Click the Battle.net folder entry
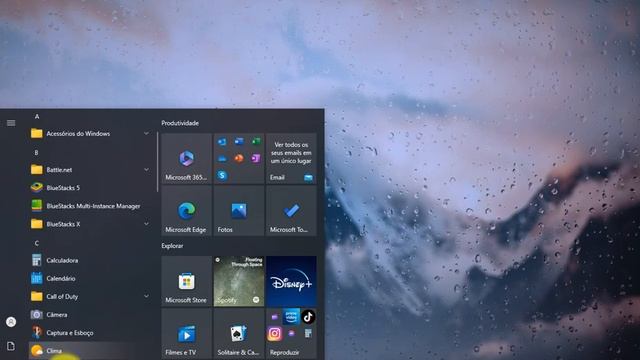The image size is (640, 360). click(x=90, y=169)
